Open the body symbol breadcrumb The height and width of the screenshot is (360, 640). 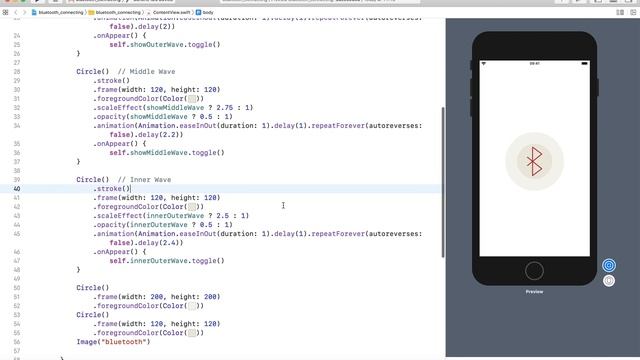click(x=205, y=12)
